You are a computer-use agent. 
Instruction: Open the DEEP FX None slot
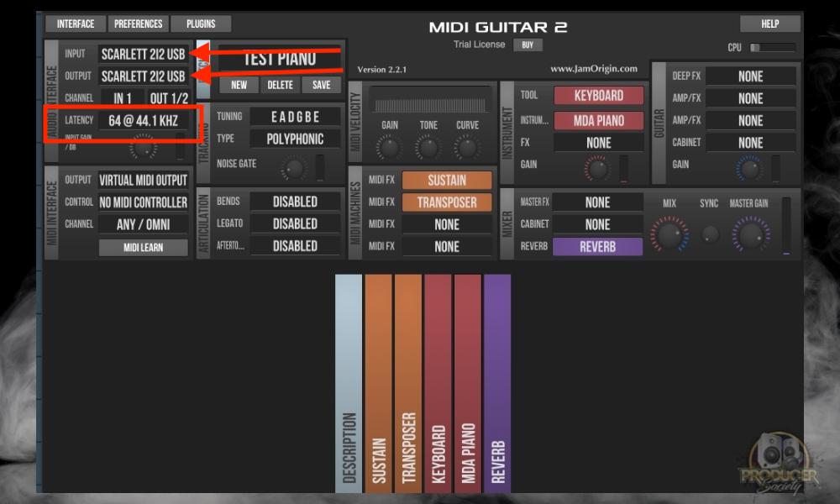[x=750, y=76]
